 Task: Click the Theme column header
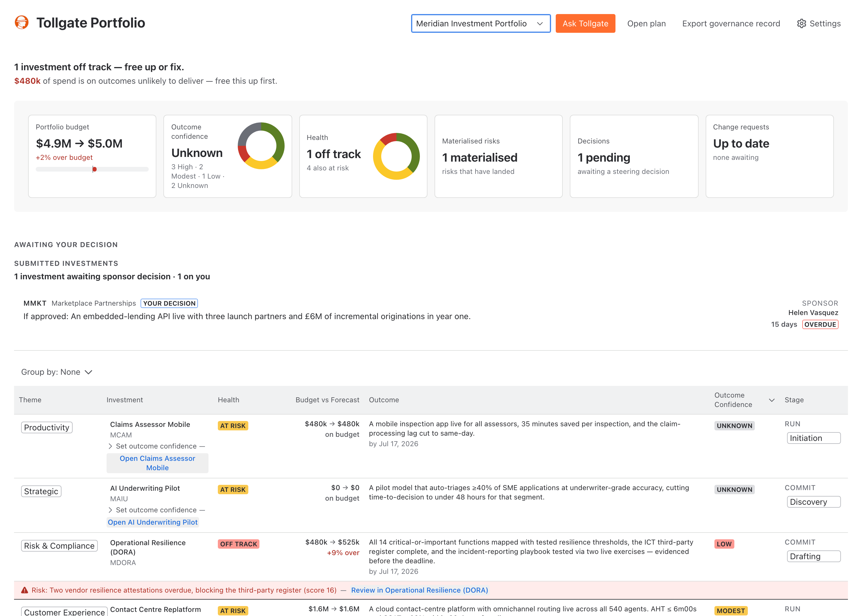(30, 400)
